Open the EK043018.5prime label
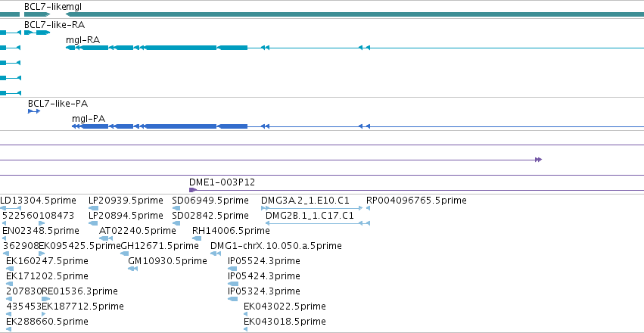Viewport: 644px width, 333px height. 285,321
